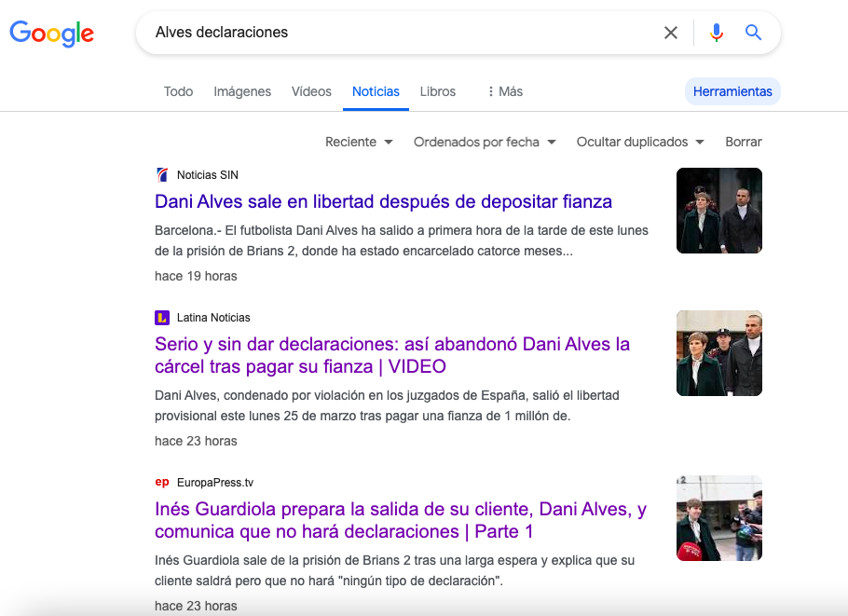
Task: Click the Noticias SIN source icon
Action: tap(162, 175)
